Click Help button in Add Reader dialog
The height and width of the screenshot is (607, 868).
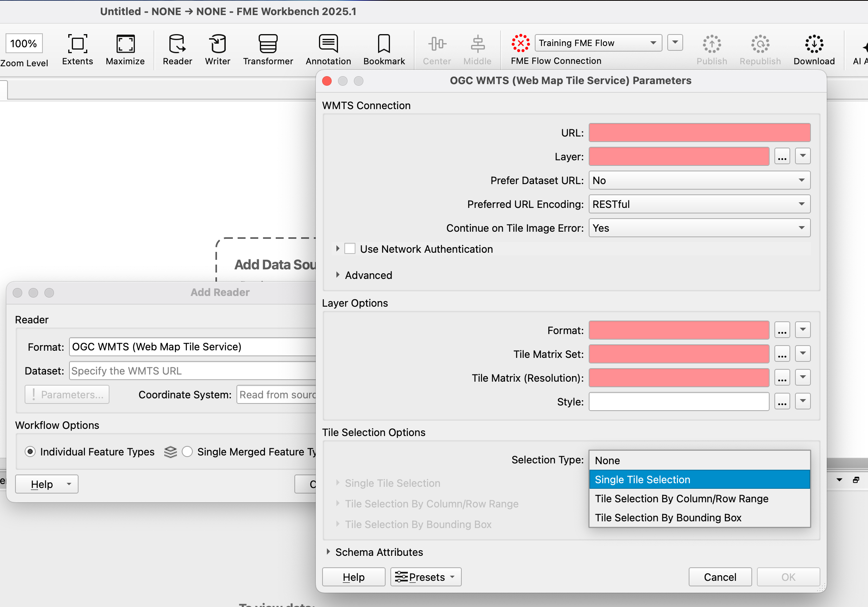click(x=47, y=484)
